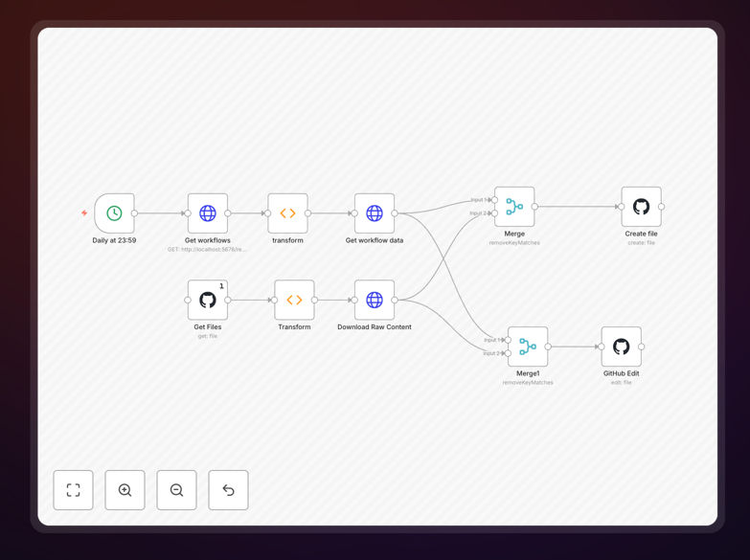Screen dimensions: 750x560
Task: Click the item count badge on Get Files
Action: coord(221,286)
